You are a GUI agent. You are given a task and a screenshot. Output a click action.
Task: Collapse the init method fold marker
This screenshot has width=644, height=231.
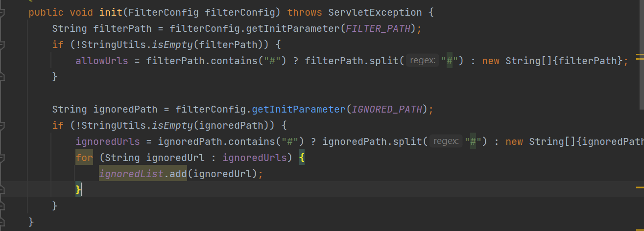tap(1, 13)
